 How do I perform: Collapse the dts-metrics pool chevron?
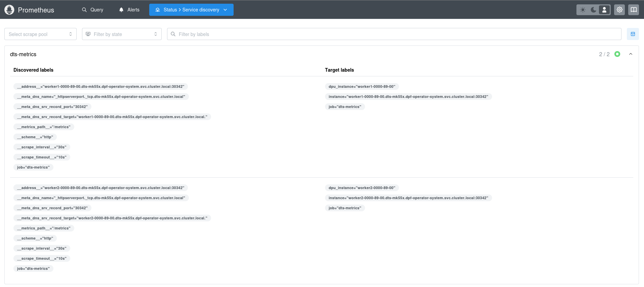[631, 54]
